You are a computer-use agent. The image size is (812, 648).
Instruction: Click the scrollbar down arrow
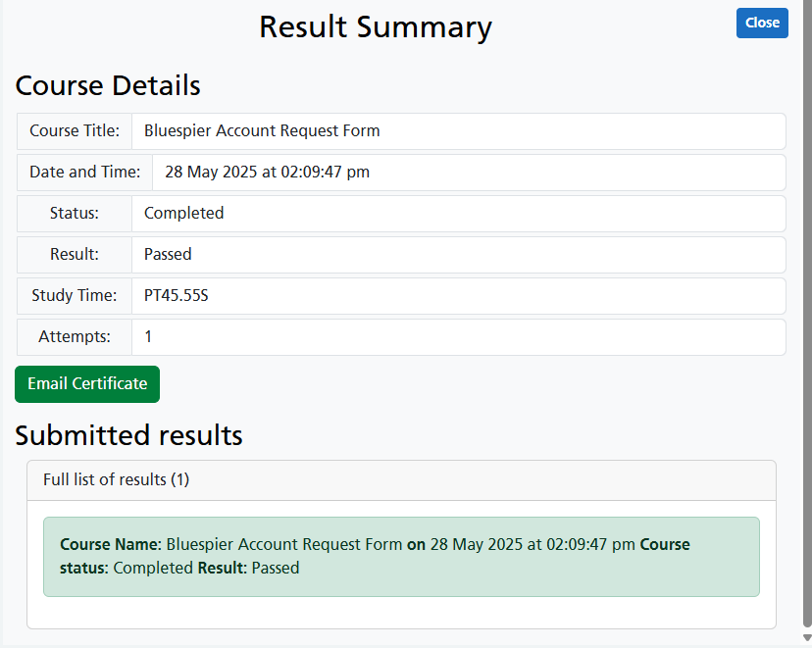click(806, 638)
